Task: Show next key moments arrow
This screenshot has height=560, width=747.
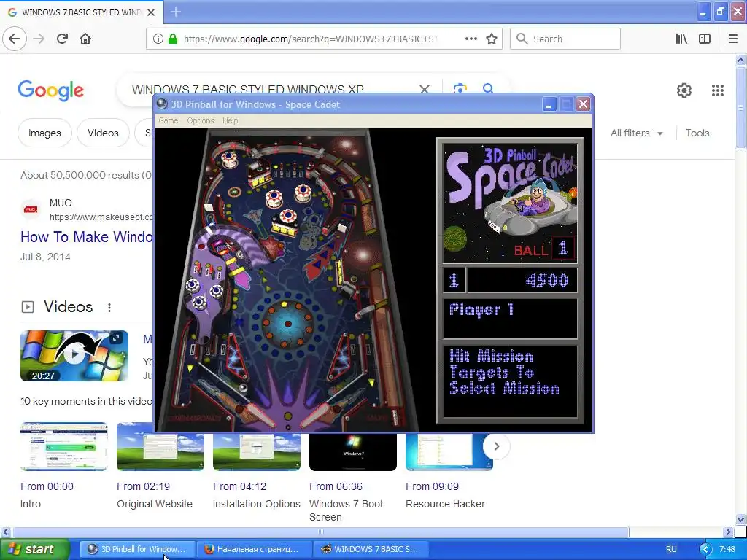Action: [496, 446]
